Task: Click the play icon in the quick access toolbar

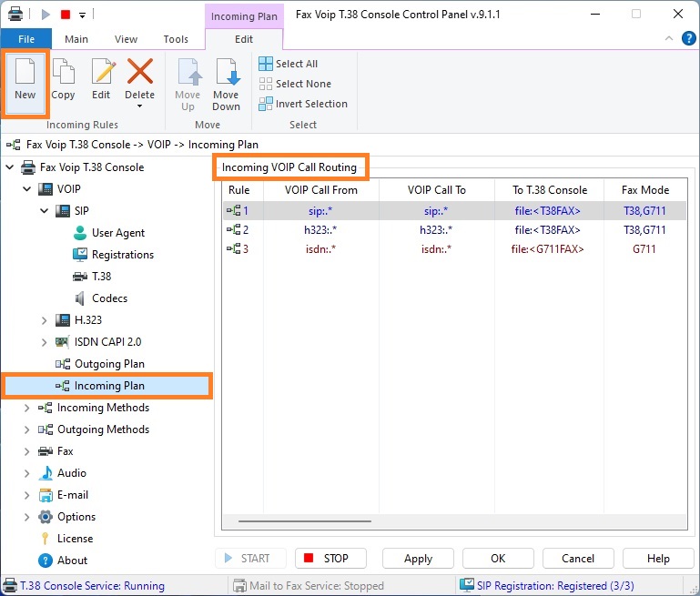Action: (46, 15)
